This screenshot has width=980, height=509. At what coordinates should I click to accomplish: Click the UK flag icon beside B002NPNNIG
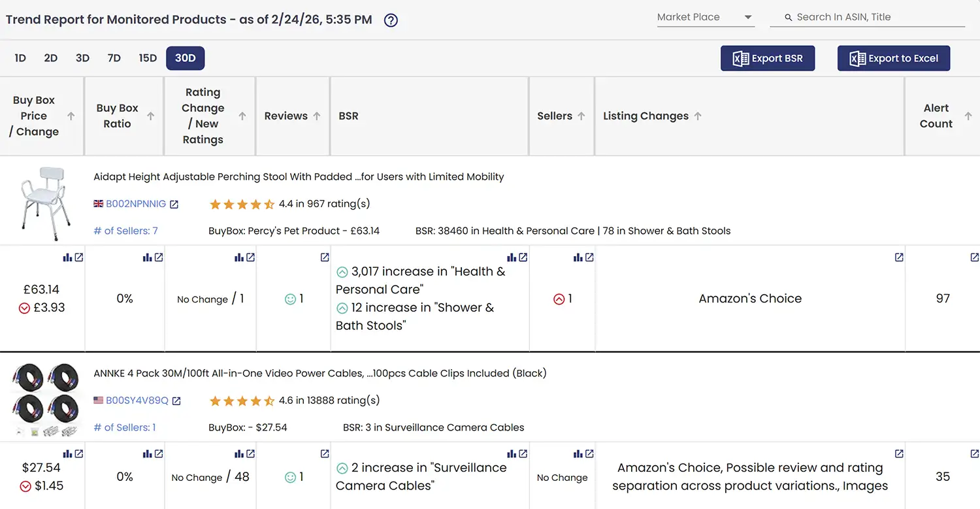[x=99, y=204]
